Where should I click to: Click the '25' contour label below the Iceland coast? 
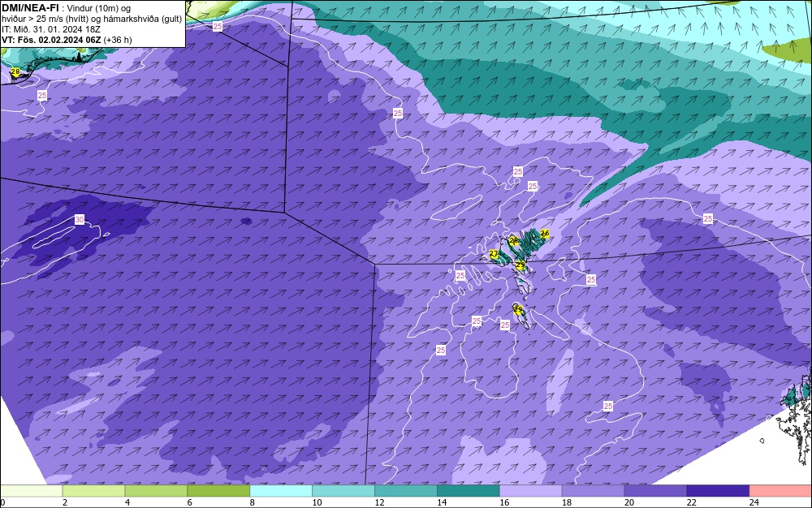tap(42, 95)
